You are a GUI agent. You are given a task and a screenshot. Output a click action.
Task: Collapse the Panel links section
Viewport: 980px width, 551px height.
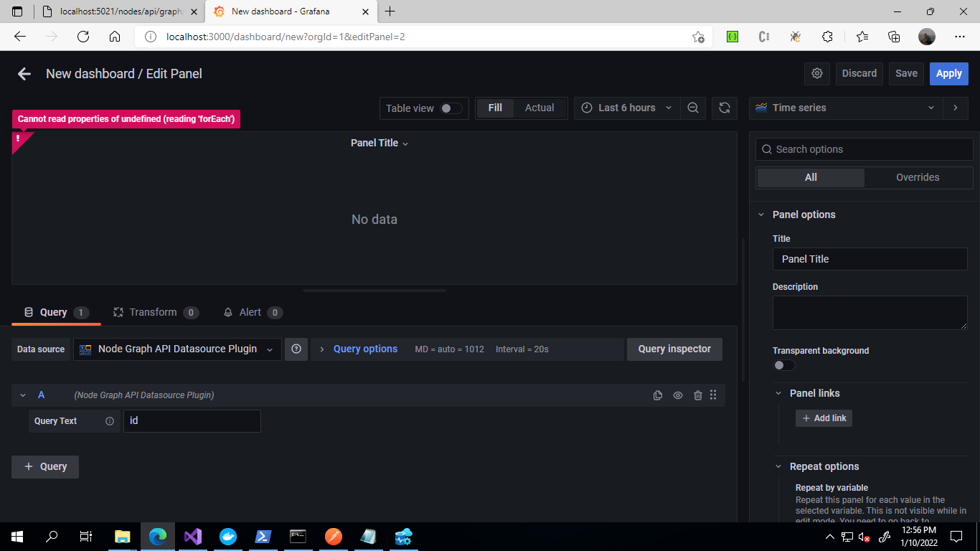point(778,393)
